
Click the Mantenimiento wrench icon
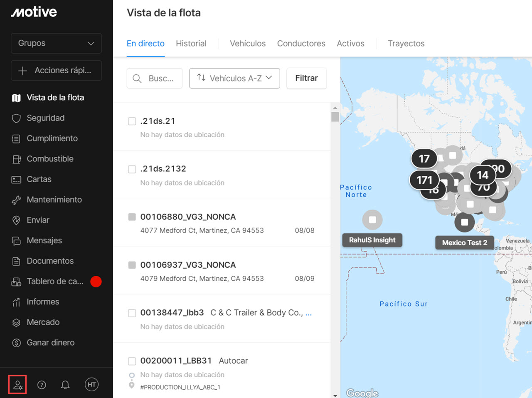pos(16,200)
